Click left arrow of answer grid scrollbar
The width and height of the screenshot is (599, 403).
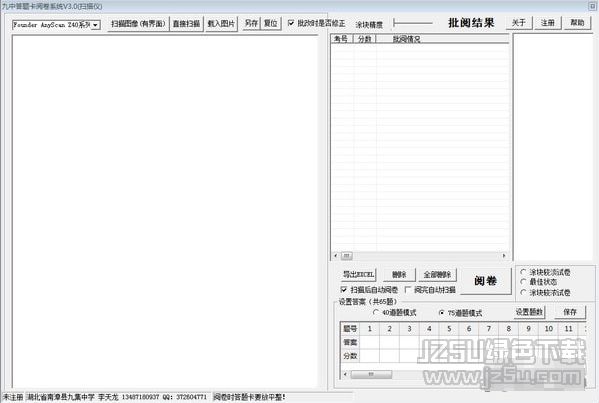point(345,374)
